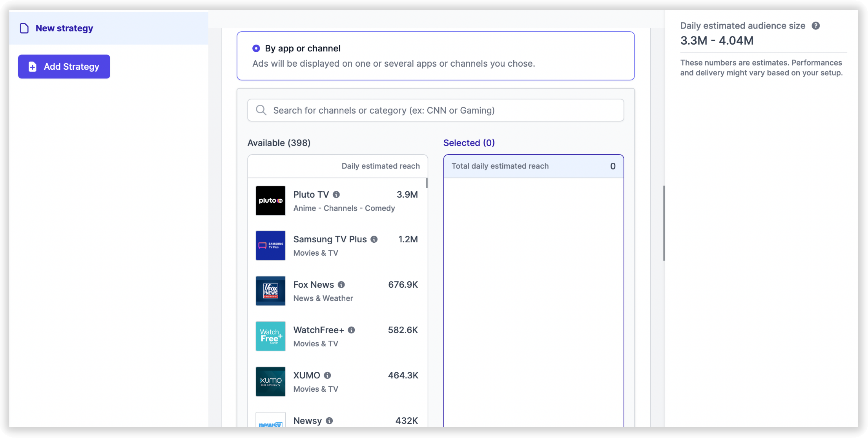The image size is (868, 438).
Task: Click the info icon next to Fox News
Action: [341, 285]
